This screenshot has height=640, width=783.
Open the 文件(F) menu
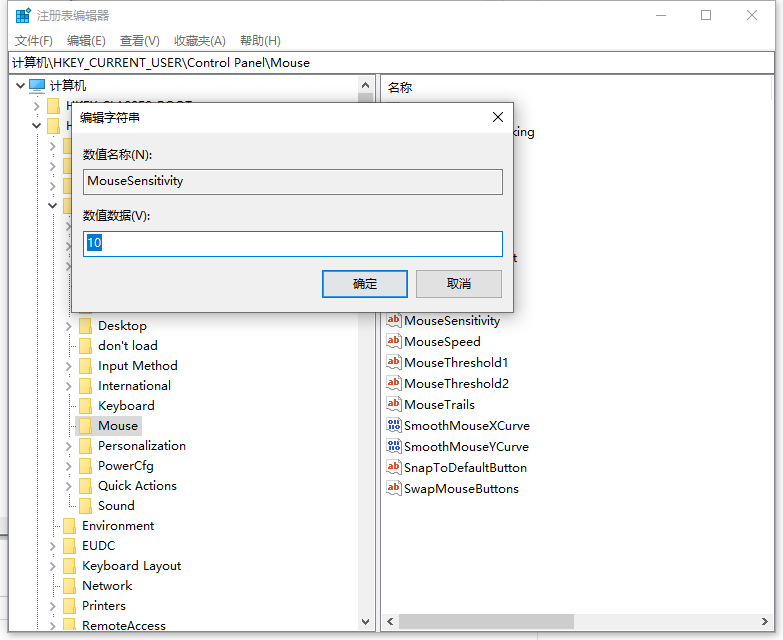[x=34, y=41]
